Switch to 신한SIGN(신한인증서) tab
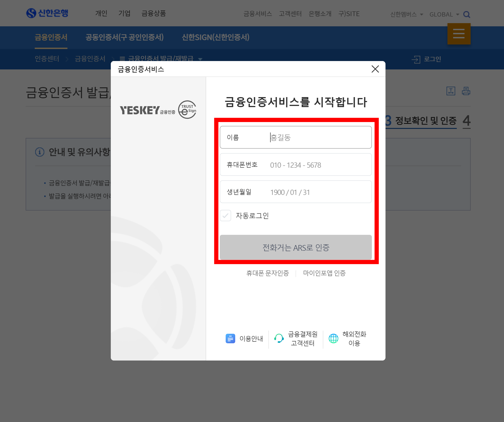 [x=215, y=37]
